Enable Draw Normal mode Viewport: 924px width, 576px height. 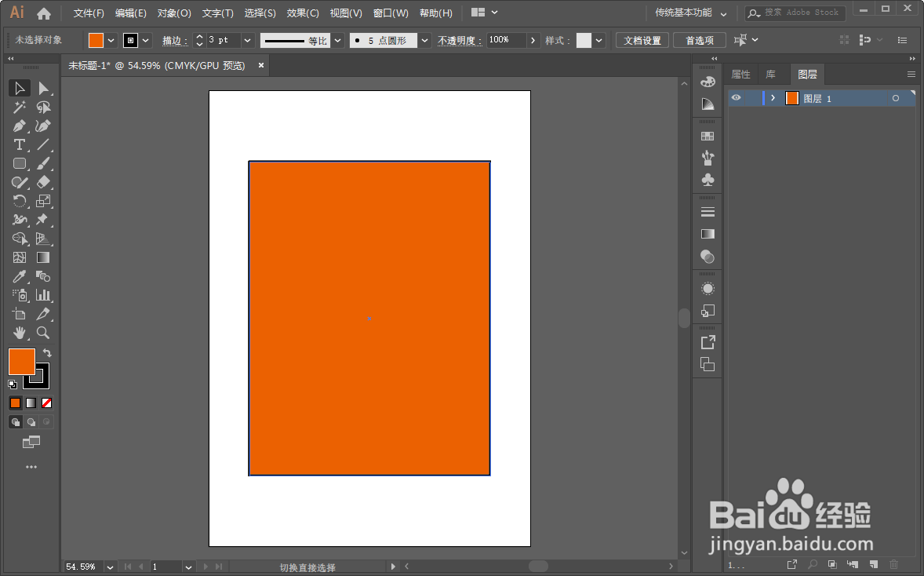(x=16, y=422)
